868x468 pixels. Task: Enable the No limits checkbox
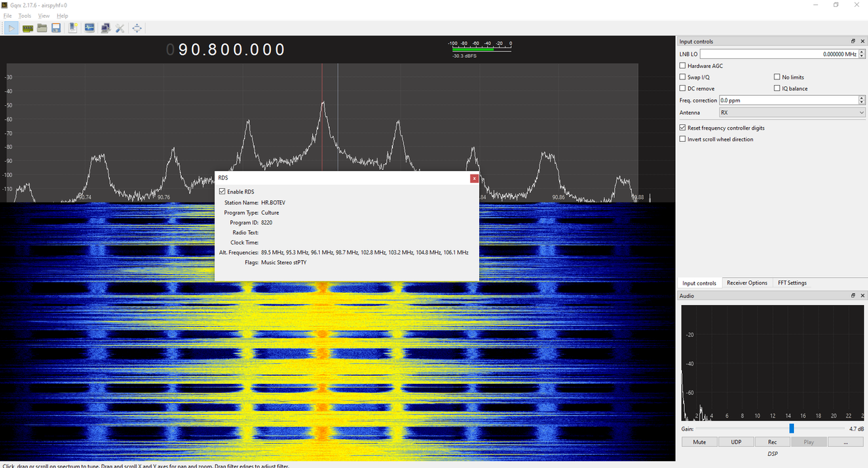click(x=777, y=77)
